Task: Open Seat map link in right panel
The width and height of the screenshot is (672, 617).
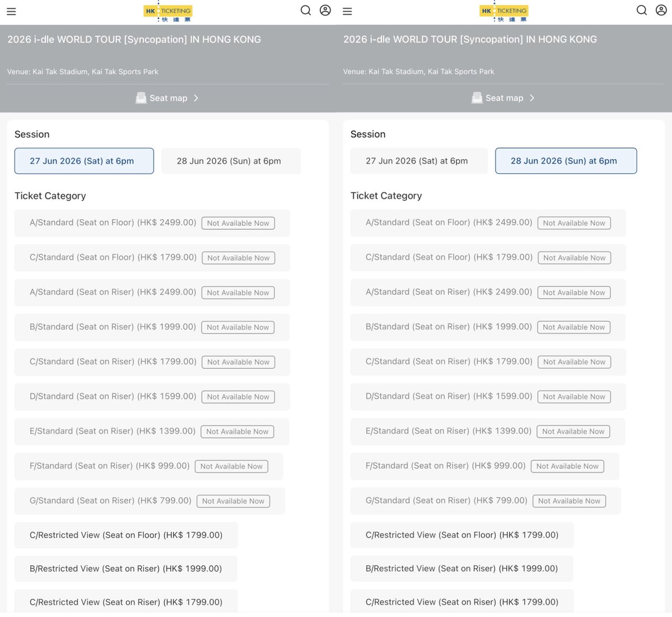Action: click(504, 98)
